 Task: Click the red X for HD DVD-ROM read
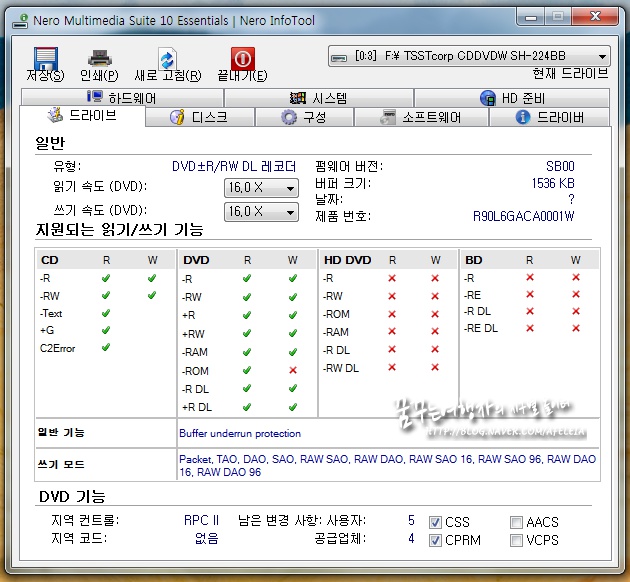pyautogui.click(x=392, y=314)
